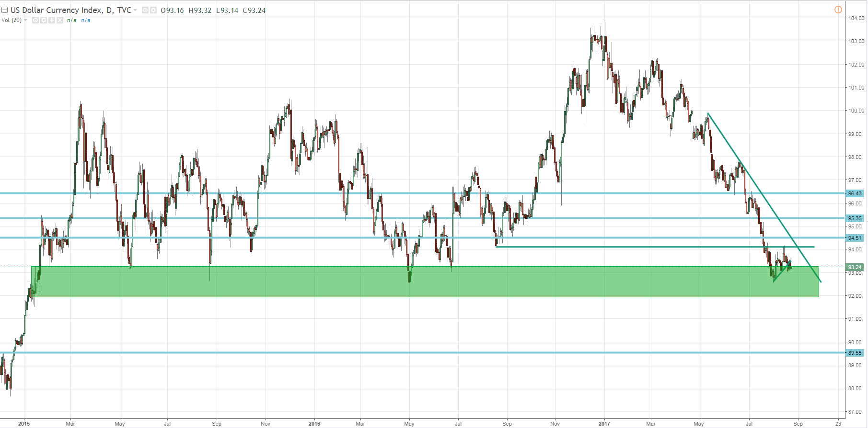The height and width of the screenshot is (428, 868).
Task: Click the '2016' label on the time axis
Action: pos(314,424)
